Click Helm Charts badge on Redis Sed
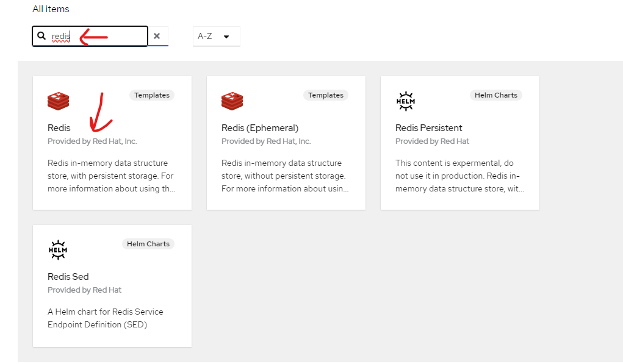 (148, 244)
